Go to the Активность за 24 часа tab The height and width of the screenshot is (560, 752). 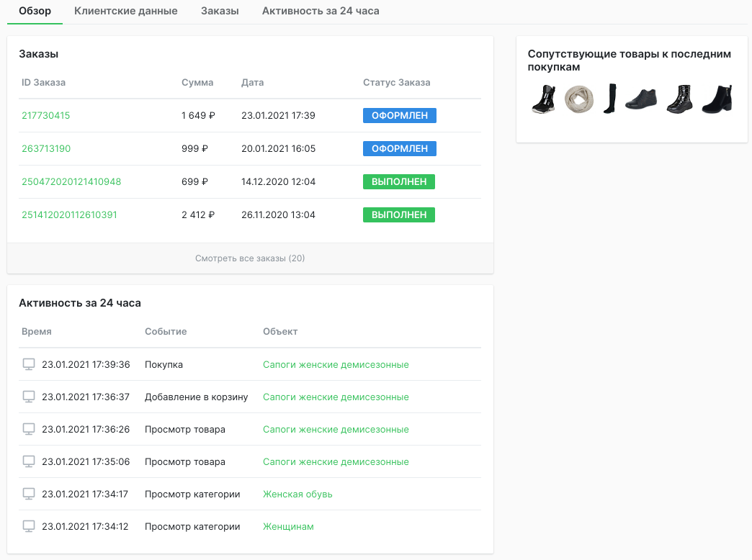tap(321, 12)
